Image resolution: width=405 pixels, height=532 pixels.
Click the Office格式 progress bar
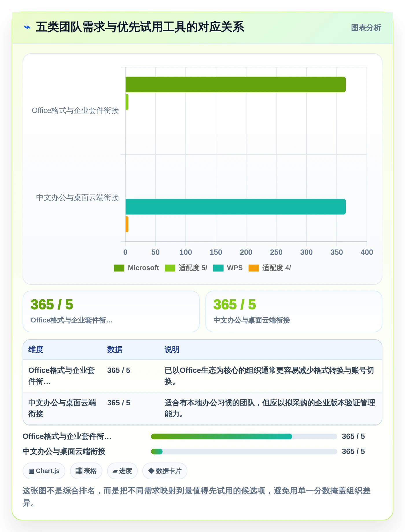pos(244,436)
